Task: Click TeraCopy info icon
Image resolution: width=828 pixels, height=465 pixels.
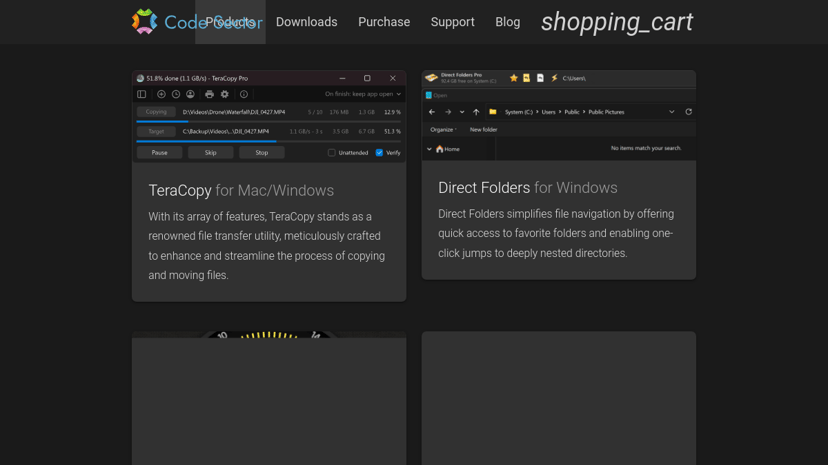Action: (x=244, y=94)
